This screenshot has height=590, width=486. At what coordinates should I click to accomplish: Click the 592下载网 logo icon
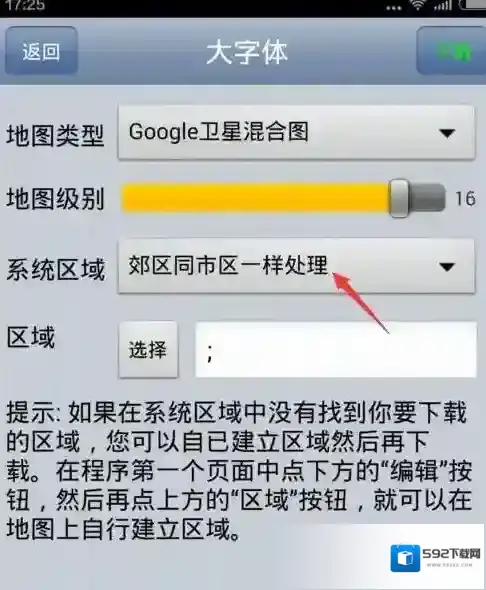click(x=405, y=558)
